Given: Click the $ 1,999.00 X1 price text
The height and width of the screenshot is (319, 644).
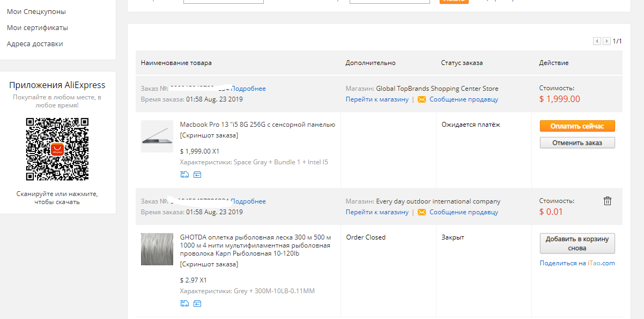Looking at the screenshot, I should (200, 151).
